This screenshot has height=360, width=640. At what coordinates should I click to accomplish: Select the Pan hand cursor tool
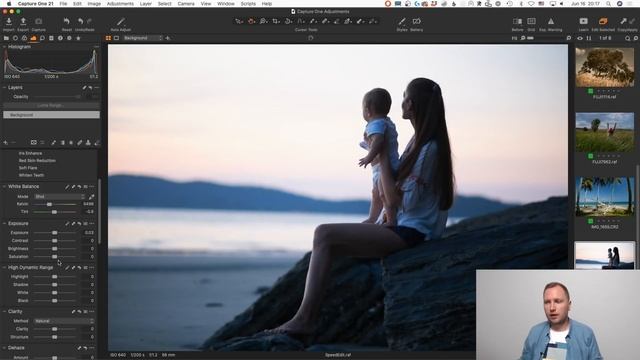pyautogui.click(x=251, y=21)
